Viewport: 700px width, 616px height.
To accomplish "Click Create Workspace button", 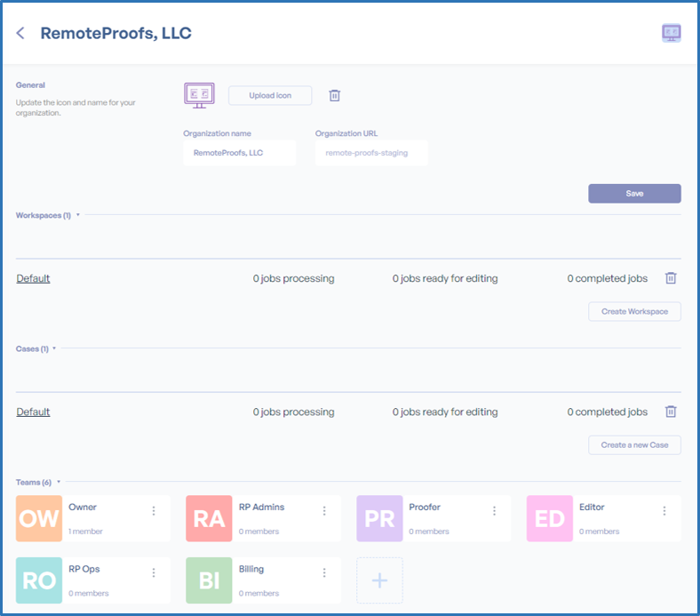I will pos(634,311).
